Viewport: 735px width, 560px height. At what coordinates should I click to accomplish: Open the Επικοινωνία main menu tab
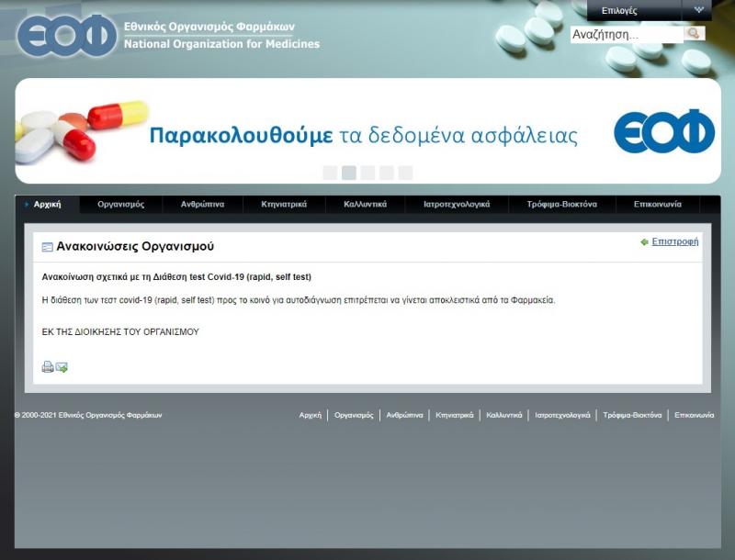point(658,205)
